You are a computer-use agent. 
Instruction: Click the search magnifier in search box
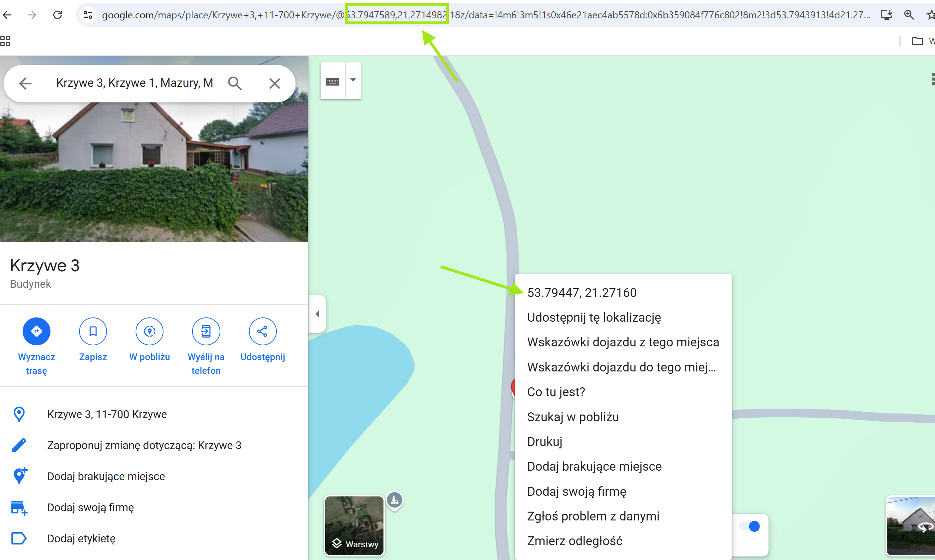235,83
